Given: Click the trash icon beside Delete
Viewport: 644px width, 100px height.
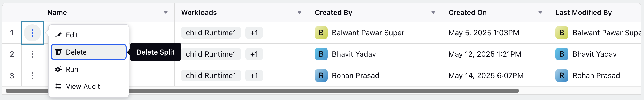Looking at the screenshot, I should coord(58,52).
